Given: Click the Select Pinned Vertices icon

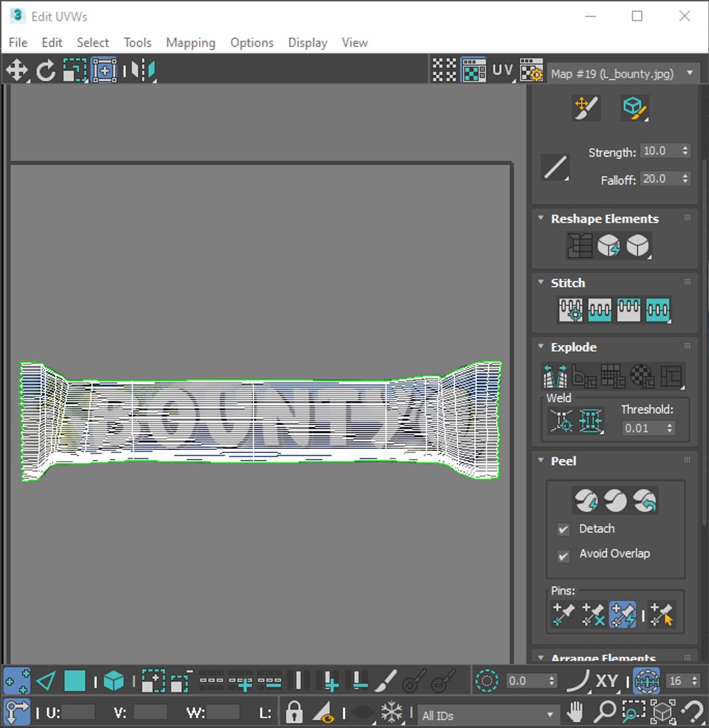Looking at the screenshot, I should [662, 615].
